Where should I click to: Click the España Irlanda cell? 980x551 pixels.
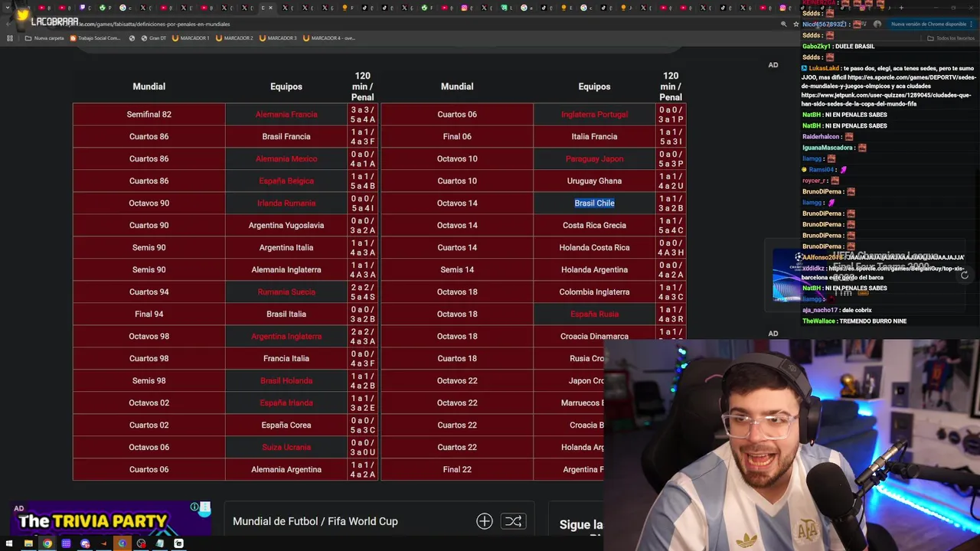286,403
